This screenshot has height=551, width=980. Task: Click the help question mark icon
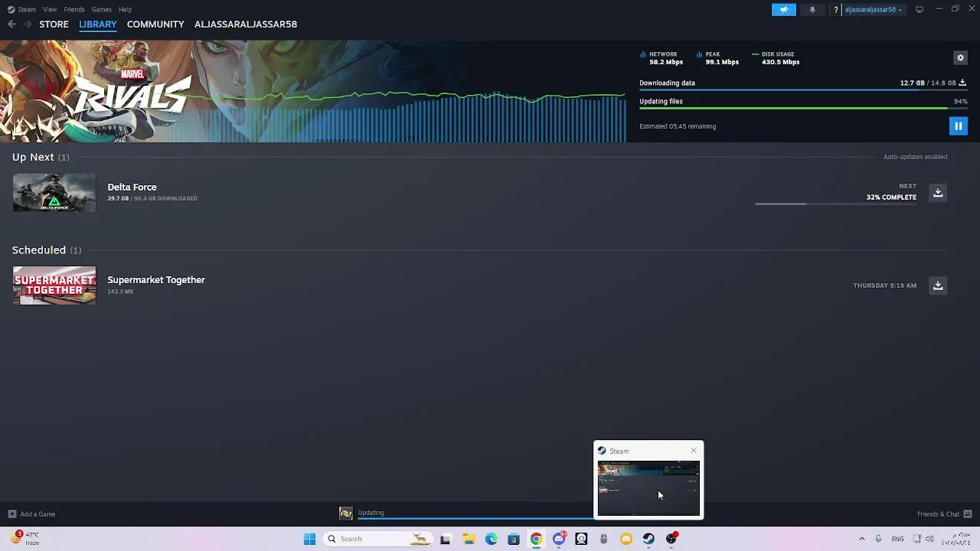(836, 9)
